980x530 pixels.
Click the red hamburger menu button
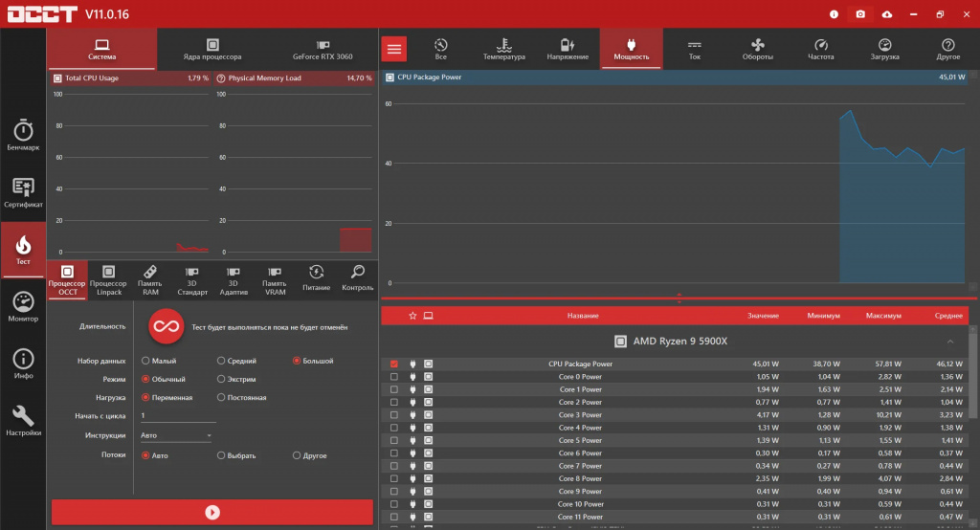[393, 49]
